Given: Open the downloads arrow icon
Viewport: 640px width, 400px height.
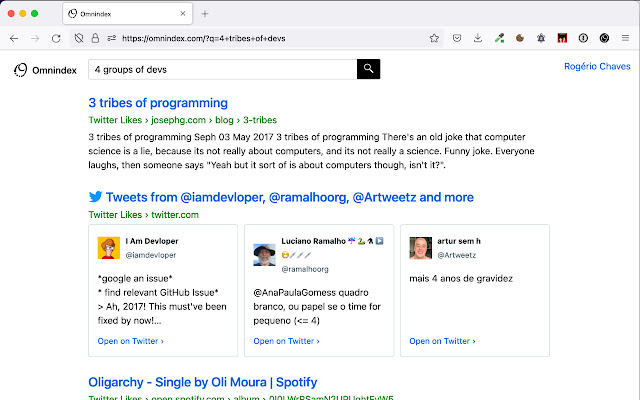Looking at the screenshot, I should (478, 38).
